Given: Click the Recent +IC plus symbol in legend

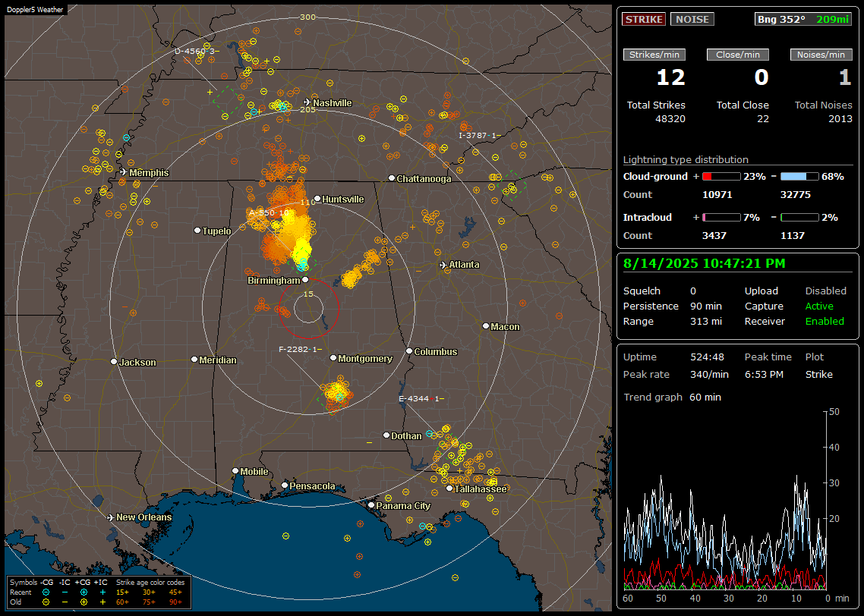Looking at the screenshot, I should [102, 592].
